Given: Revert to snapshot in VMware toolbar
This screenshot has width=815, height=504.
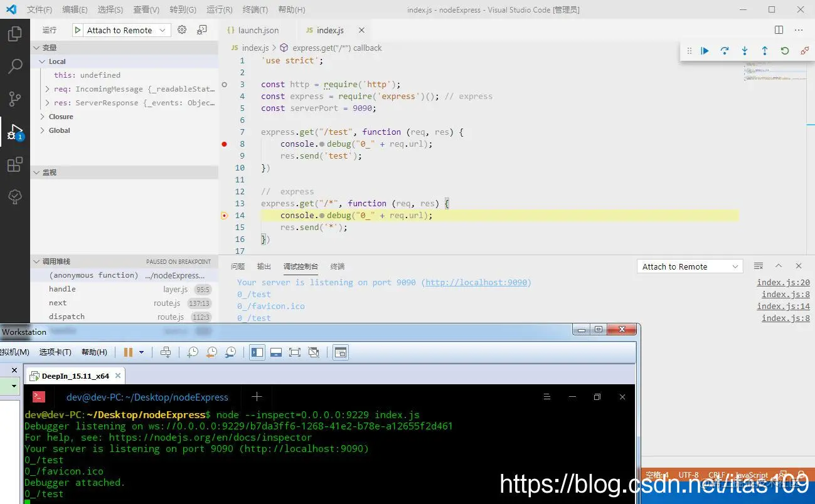Looking at the screenshot, I should pos(212,352).
